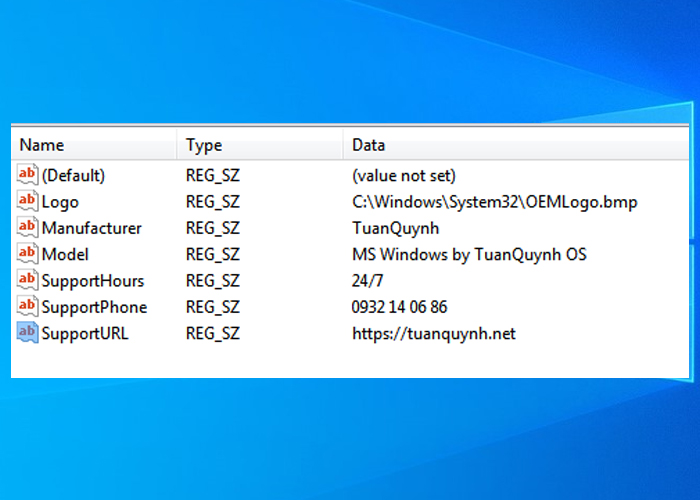Click the string icon beside SupportPhone
The height and width of the screenshot is (500, 700).
click(27, 306)
